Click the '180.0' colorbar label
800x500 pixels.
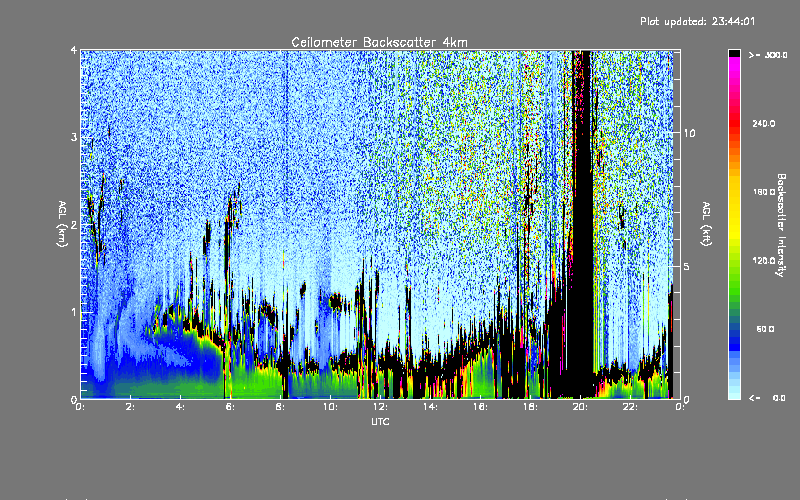764,192
